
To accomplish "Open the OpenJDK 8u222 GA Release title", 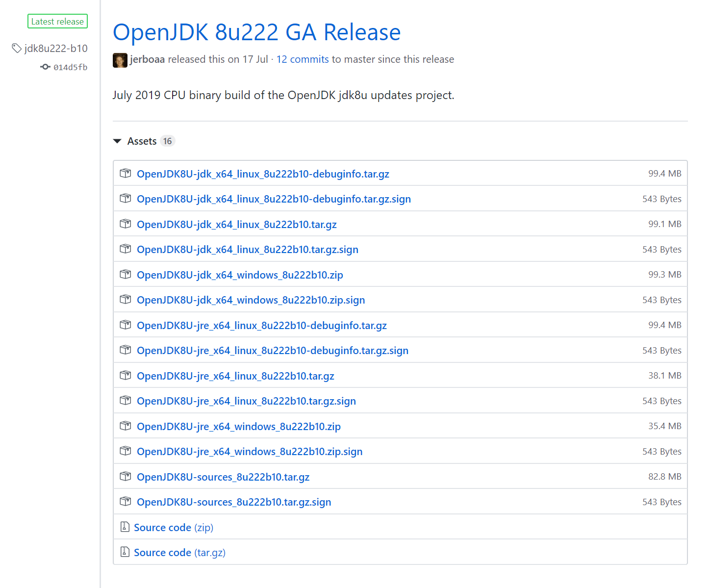I will [x=256, y=32].
